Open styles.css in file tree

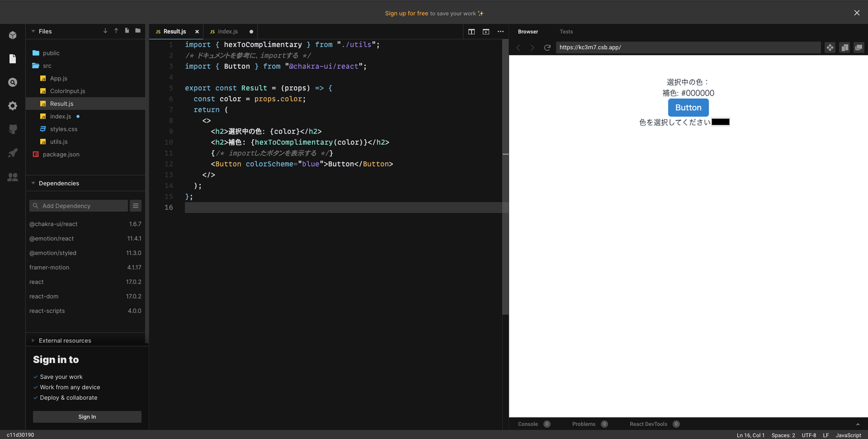click(x=63, y=129)
